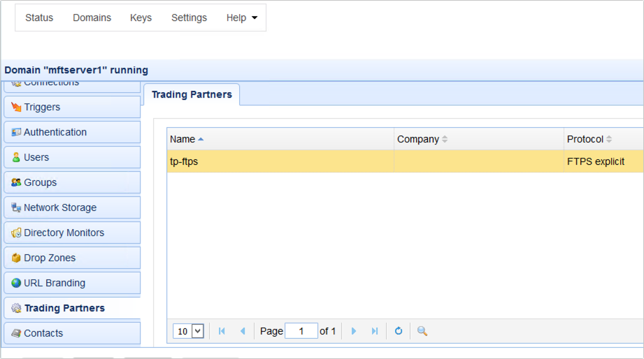
Task: Select Trading Partners label in sidebar
Action: (x=64, y=308)
